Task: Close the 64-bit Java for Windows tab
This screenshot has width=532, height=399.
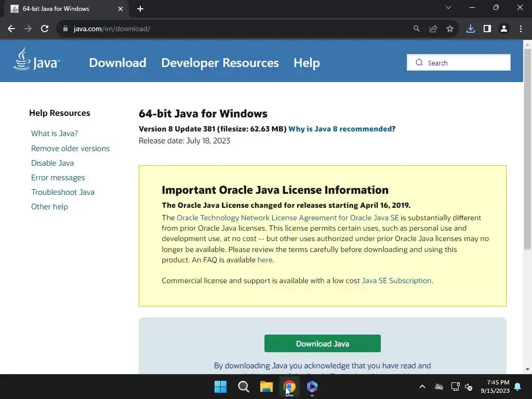Action: point(121,9)
